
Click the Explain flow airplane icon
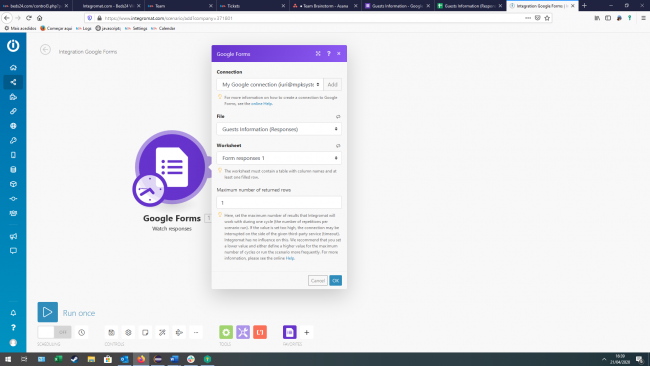coord(179,332)
